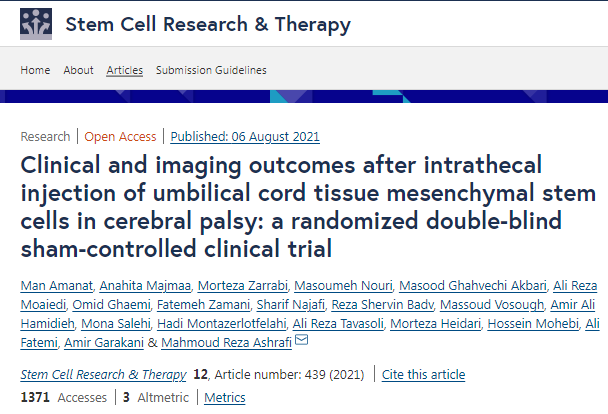Click the Stem Cell Research & Therapy logo icon
The width and height of the screenshot is (608, 414).
pos(35,23)
